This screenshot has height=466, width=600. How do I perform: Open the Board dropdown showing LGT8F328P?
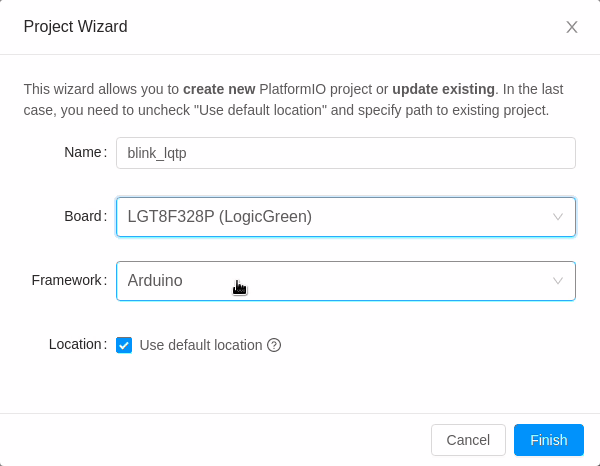pyautogui.click(x=345, y=217)
